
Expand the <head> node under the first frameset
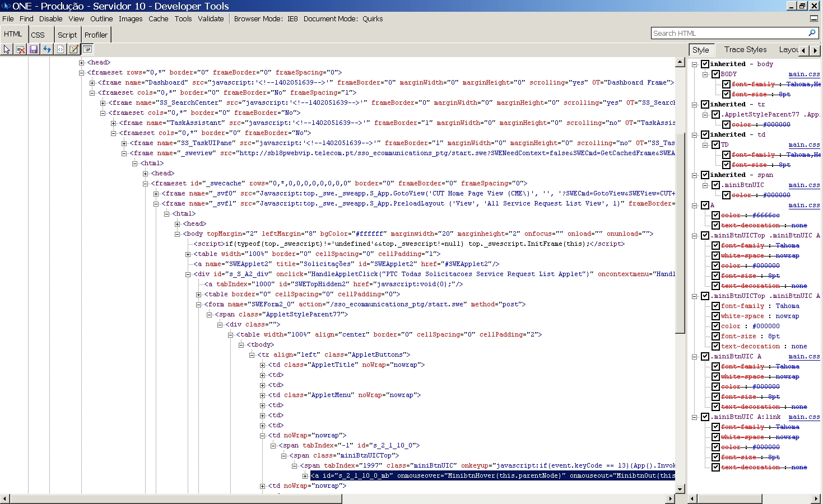(81, 63)
